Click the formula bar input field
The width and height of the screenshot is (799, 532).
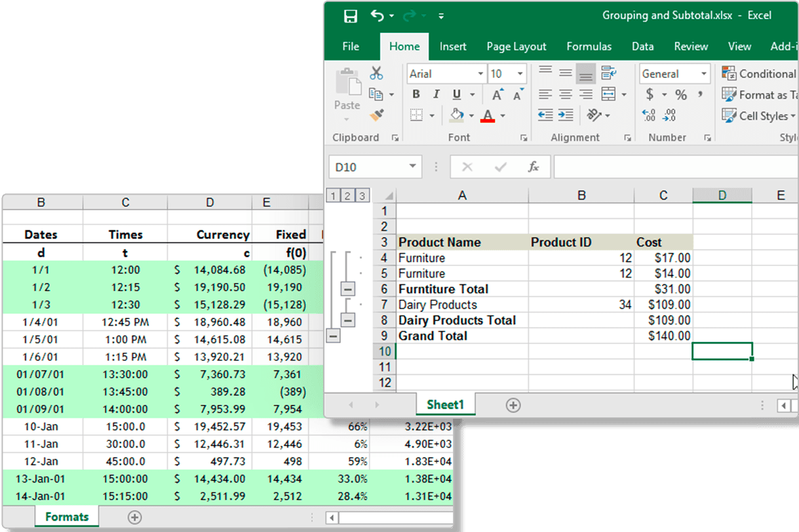(x=676, y=167)
